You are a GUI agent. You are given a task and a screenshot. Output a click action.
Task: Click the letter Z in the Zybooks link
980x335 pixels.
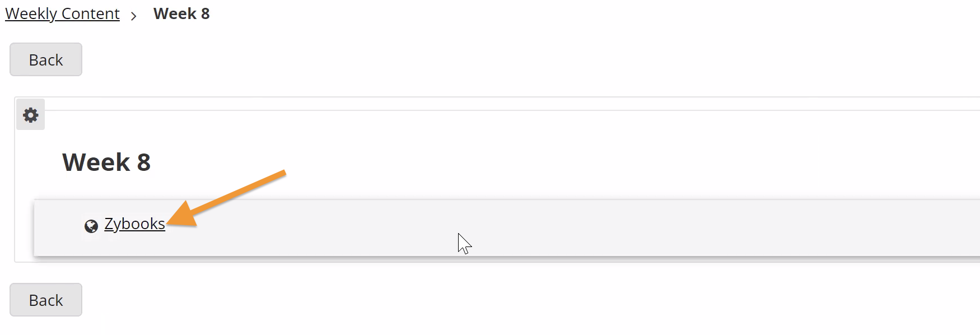(x=109, y=224)
